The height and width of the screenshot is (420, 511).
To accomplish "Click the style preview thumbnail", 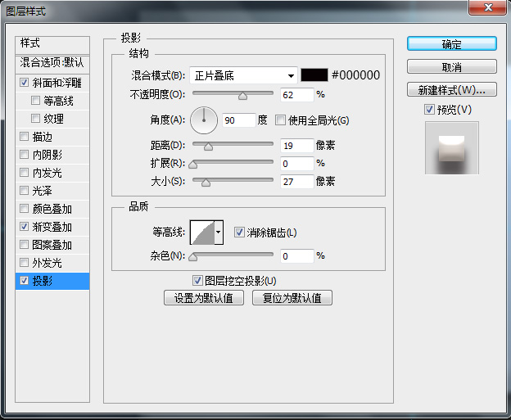I will pos(452,147).
